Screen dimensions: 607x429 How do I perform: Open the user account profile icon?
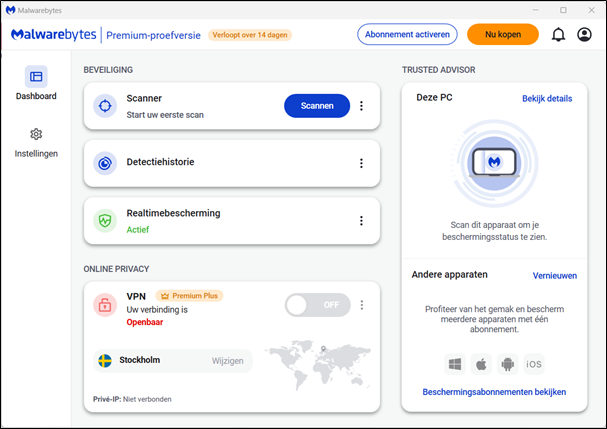pos(584,35)
